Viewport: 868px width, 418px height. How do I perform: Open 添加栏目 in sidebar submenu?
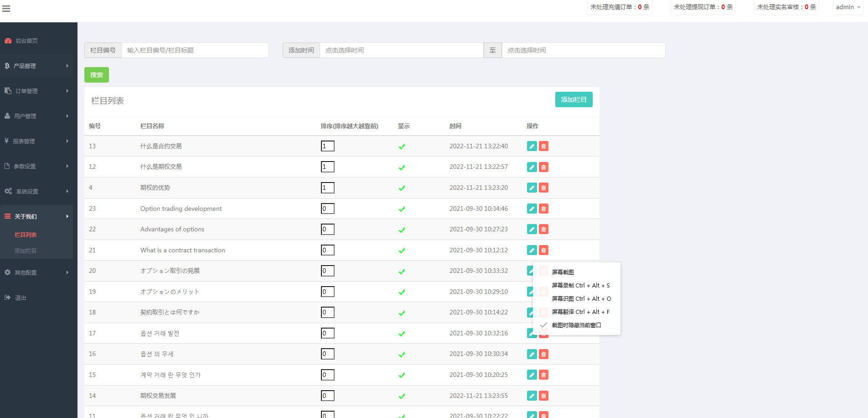[x=26, y=251]
